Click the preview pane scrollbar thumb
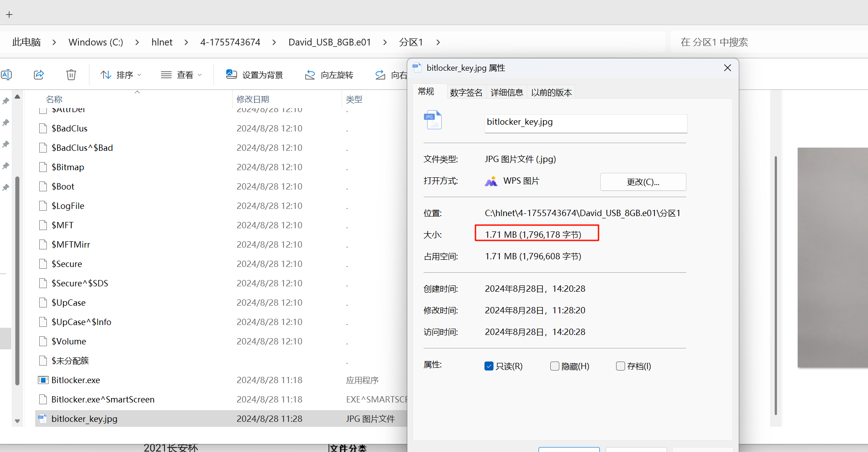 [x=776, y=285]
